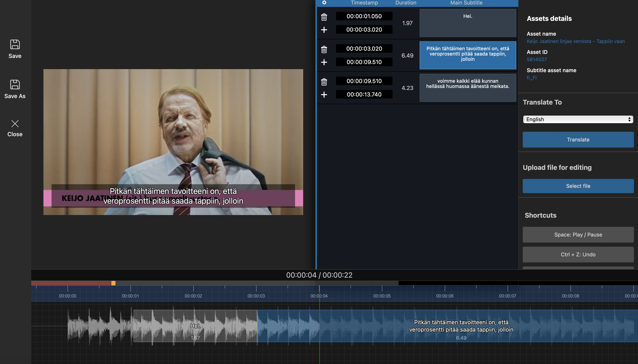Click the Save disk icon
Viewport: 638px width, 364px height.
[15, 45]
